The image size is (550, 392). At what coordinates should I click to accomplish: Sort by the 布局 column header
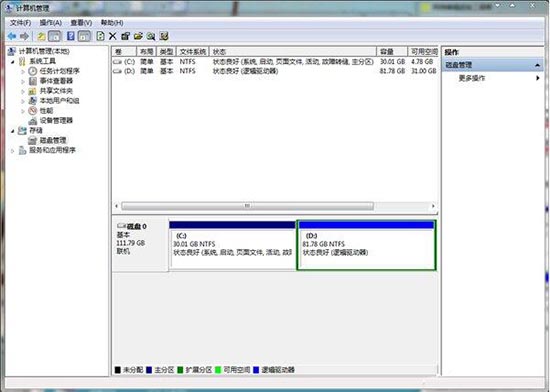pyautogui.click(x=146, y=52)
